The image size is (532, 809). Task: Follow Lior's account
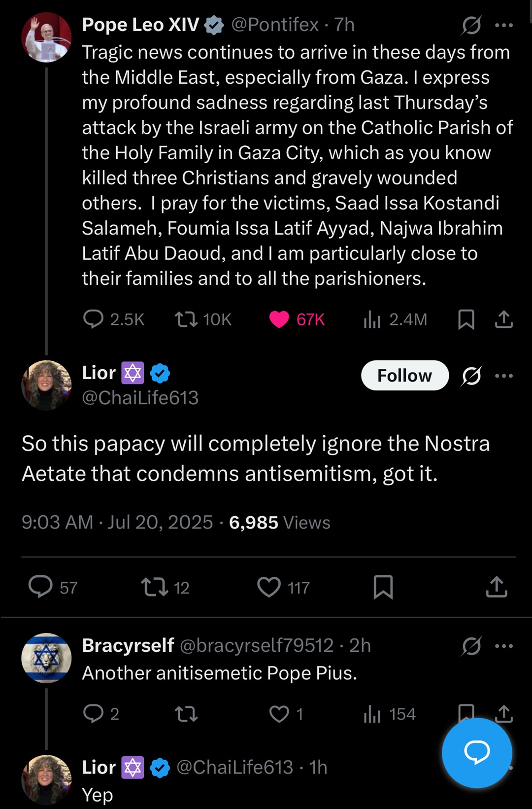[x=405, y=376]
